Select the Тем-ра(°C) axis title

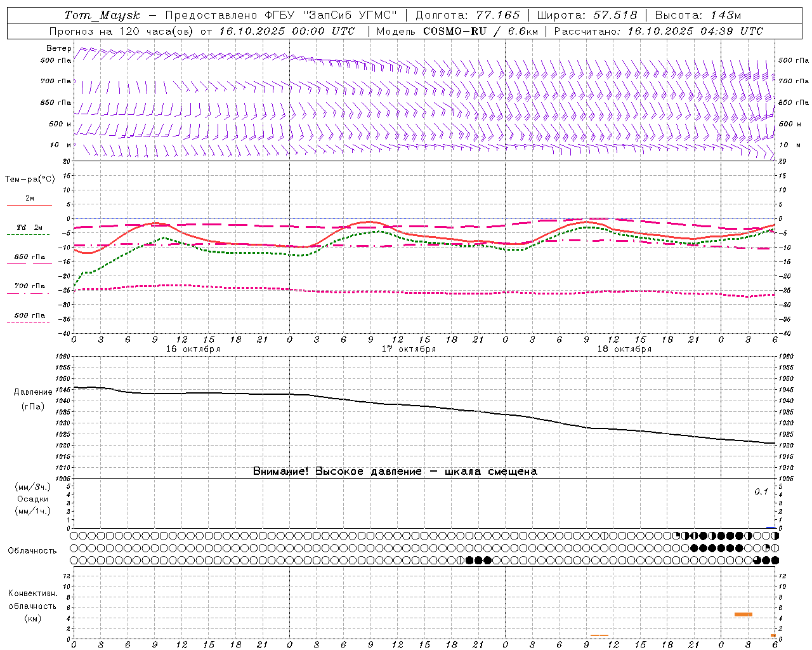tap(30, 180)
